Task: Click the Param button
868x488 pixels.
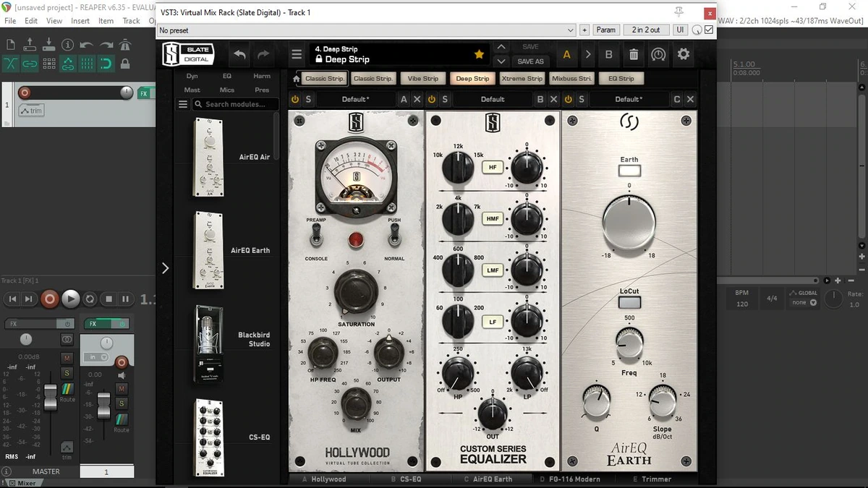Action: (606, 30)
